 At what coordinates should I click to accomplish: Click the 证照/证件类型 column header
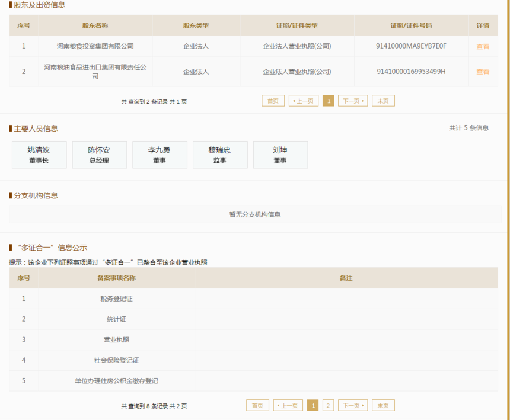click(x=297, y=25)
